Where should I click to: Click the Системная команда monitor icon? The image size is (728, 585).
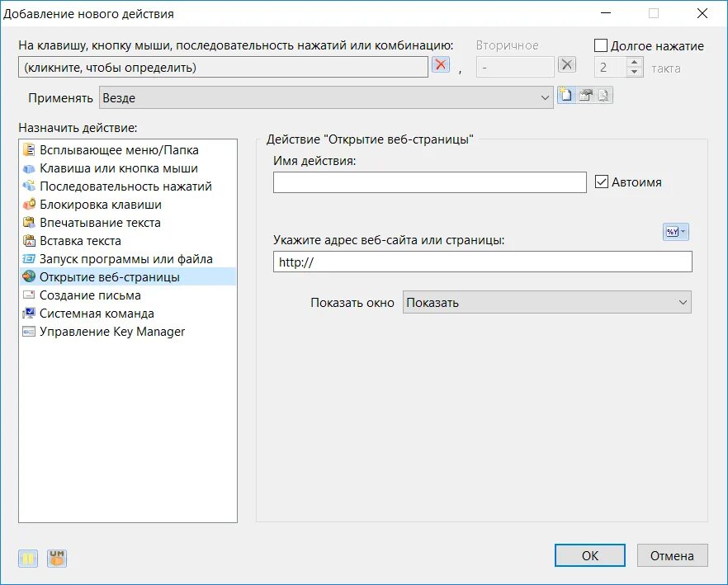pos(29,313)
